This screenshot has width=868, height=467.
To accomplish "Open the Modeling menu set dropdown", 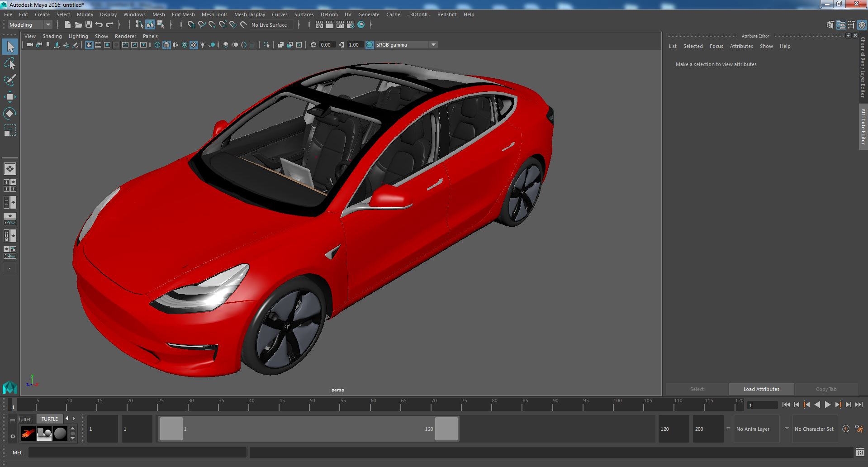I will pos(30,25).
